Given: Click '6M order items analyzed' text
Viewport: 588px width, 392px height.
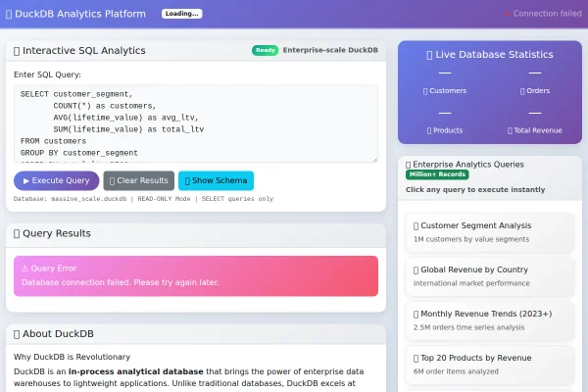Looking at the screenshot, I should pyautogui.click(x=456, y=371).
